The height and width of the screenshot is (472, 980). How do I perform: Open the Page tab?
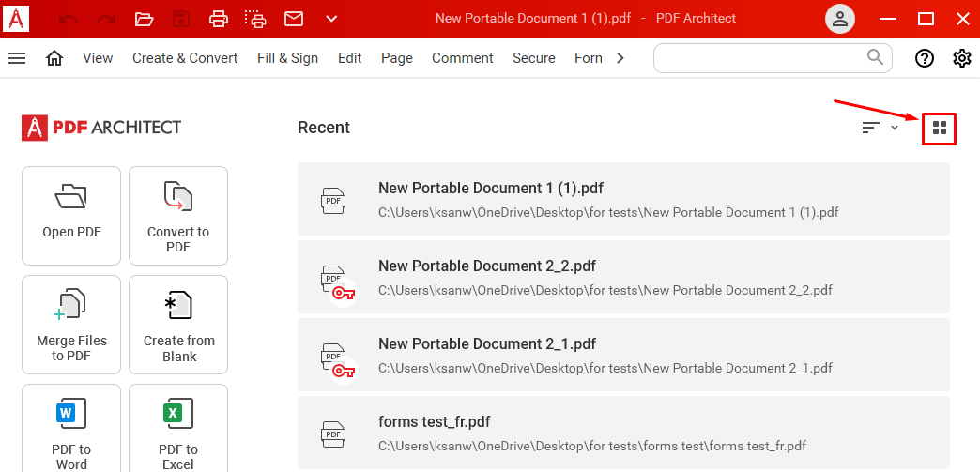(397, 58)
